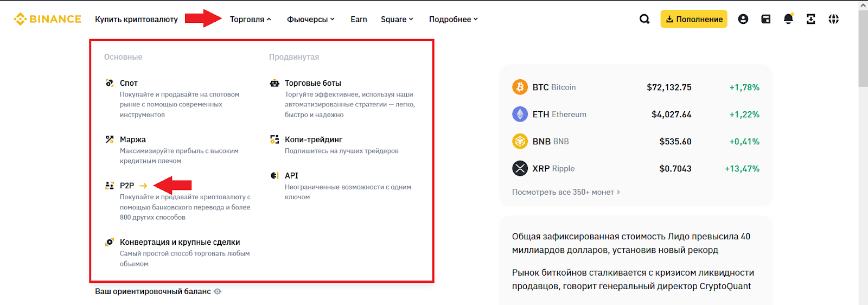This screenshot has width=868, height=305.
Task: Click the BNB coin icon
Action: pyautogui.click(x=520, y=141)
